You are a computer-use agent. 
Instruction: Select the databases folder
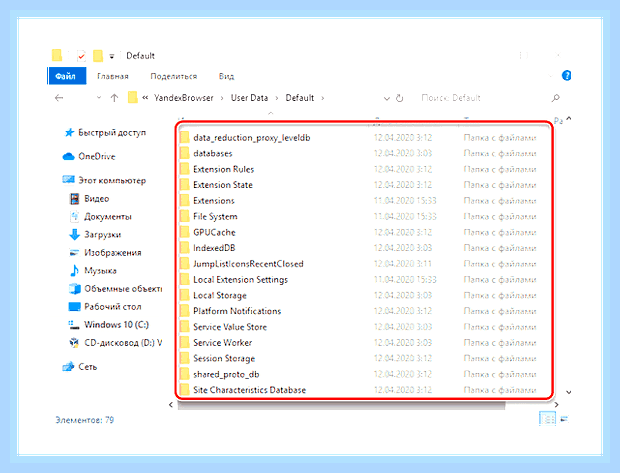click(x=213, y=153)
